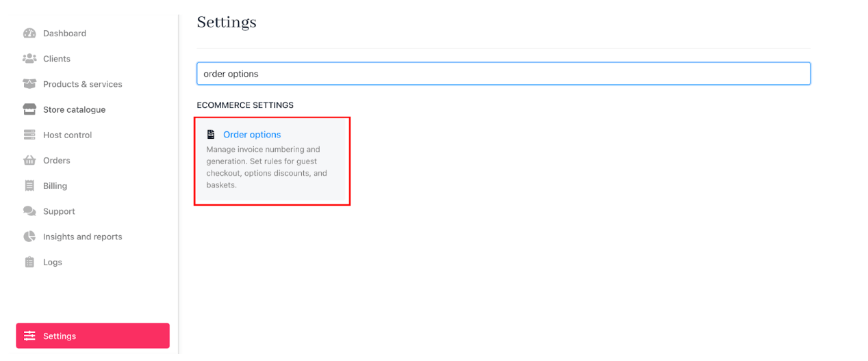Click the pink Settings button
The image size is (868, 361).
pos(93,336)
